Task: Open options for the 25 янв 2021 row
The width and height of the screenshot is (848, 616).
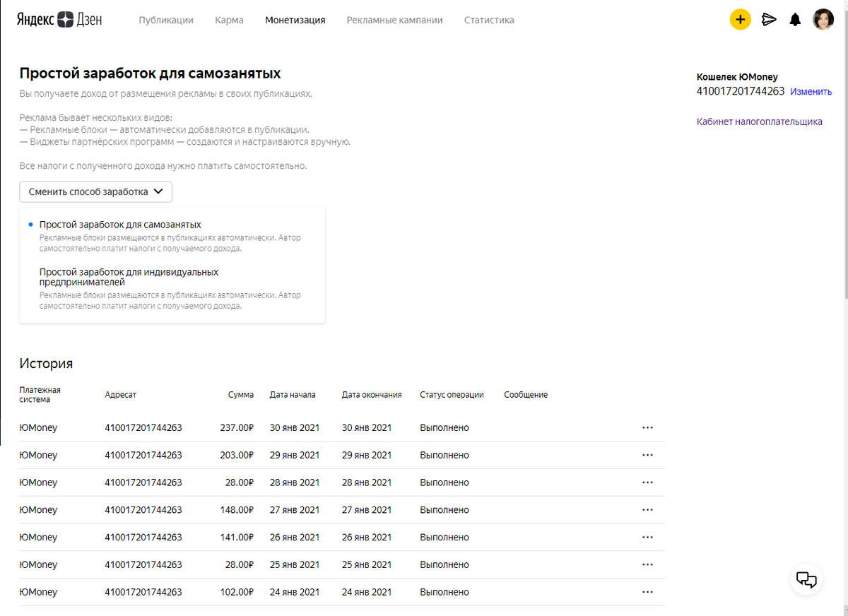Action: click(647, 564)
